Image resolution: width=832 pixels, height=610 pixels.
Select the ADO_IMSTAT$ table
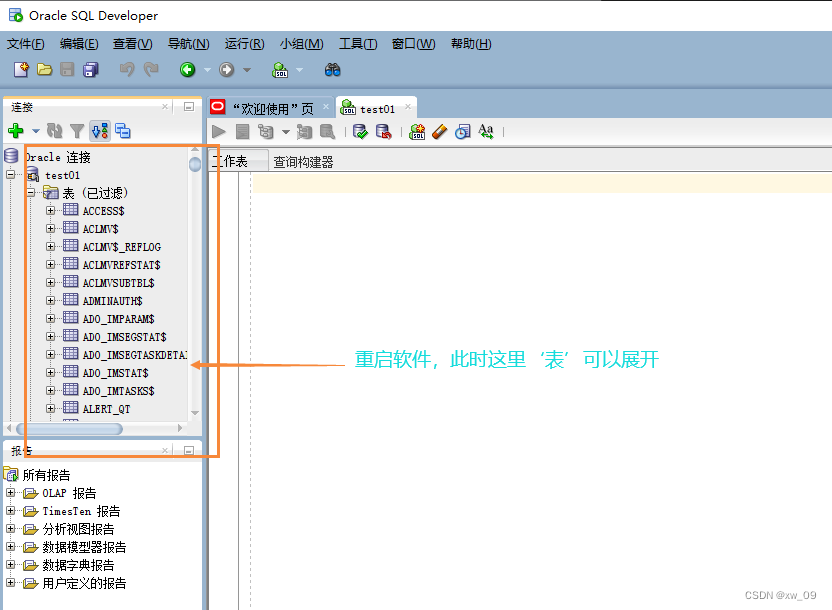pos(115,373)
